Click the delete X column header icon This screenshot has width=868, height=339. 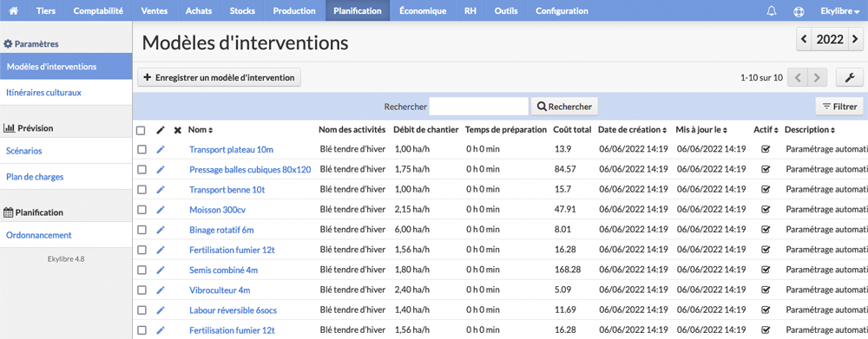click(178, 130)
